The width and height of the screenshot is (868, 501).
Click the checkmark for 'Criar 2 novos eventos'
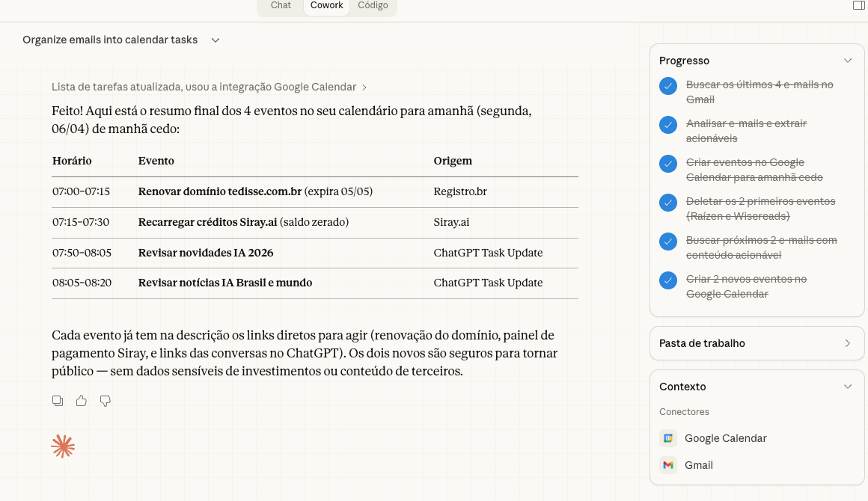coord(668,280)
